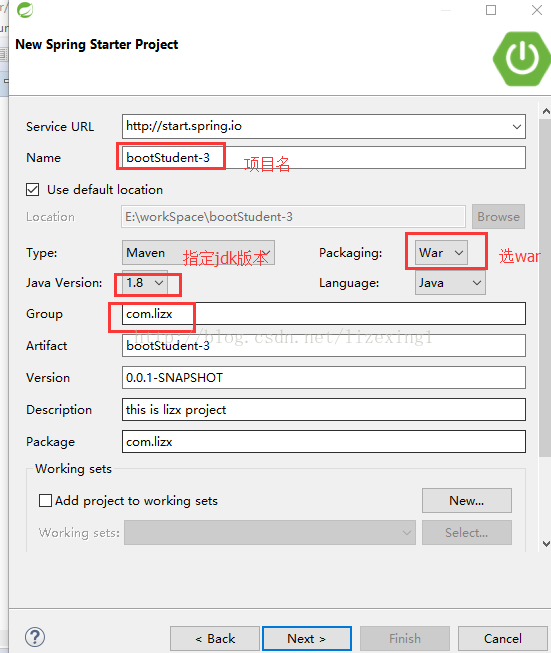
Task: Click the Next button
Action: tap(307, 638)
